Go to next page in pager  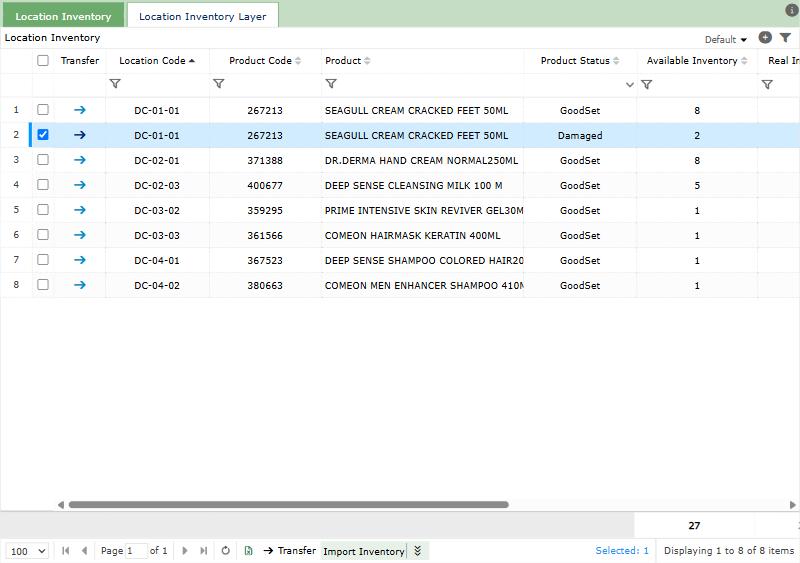pyautogui.click(x=185, y=551)
